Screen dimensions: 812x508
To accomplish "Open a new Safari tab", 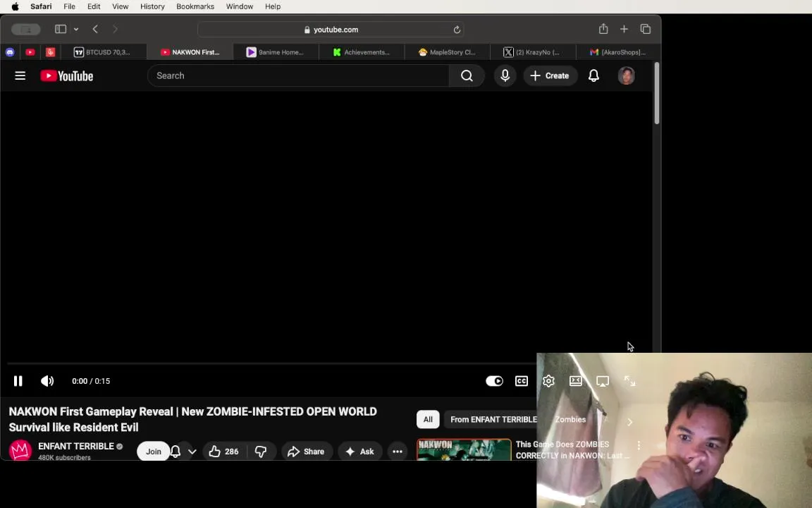I will tap(624, 29).
